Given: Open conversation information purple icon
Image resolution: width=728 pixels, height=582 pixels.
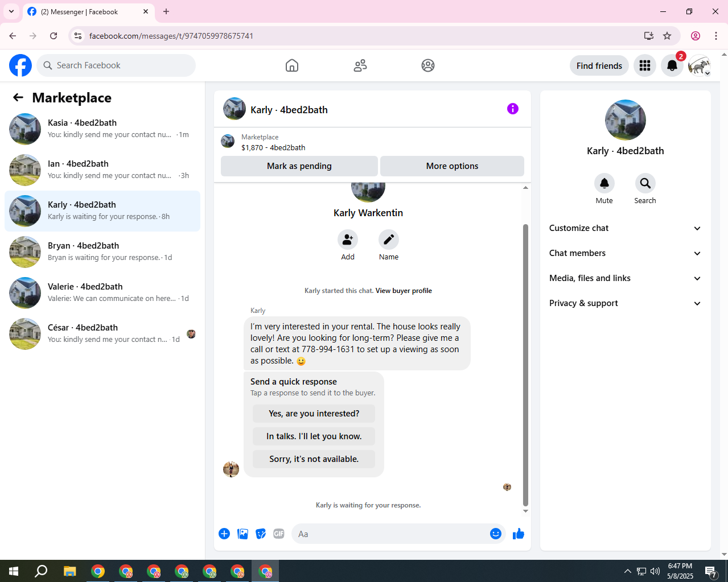Looking at the screenshot, I should tap(513, 109).
